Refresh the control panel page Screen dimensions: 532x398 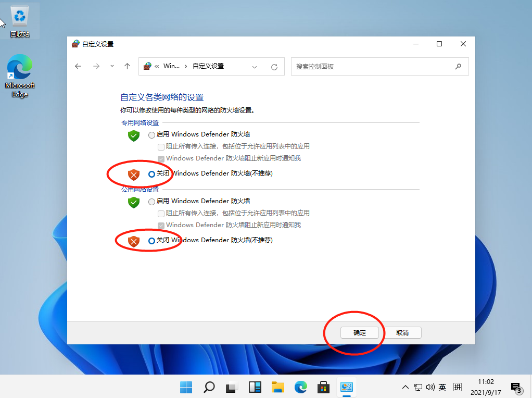[x=274, y=67]
